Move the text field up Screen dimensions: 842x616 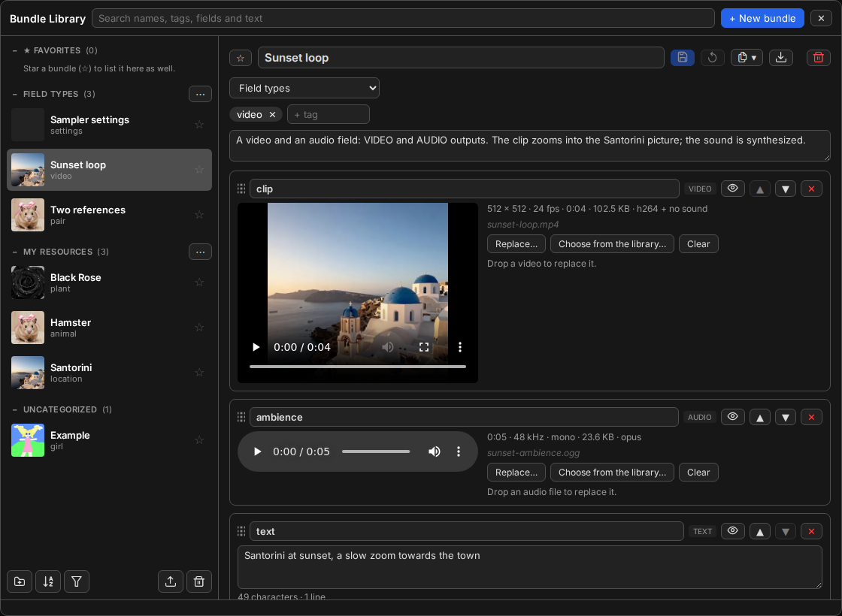tap(759, 531)
